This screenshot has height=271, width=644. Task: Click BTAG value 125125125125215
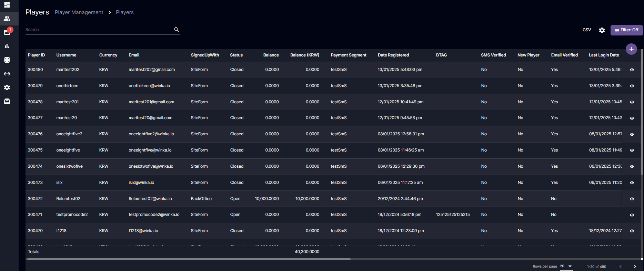point(453,215)
